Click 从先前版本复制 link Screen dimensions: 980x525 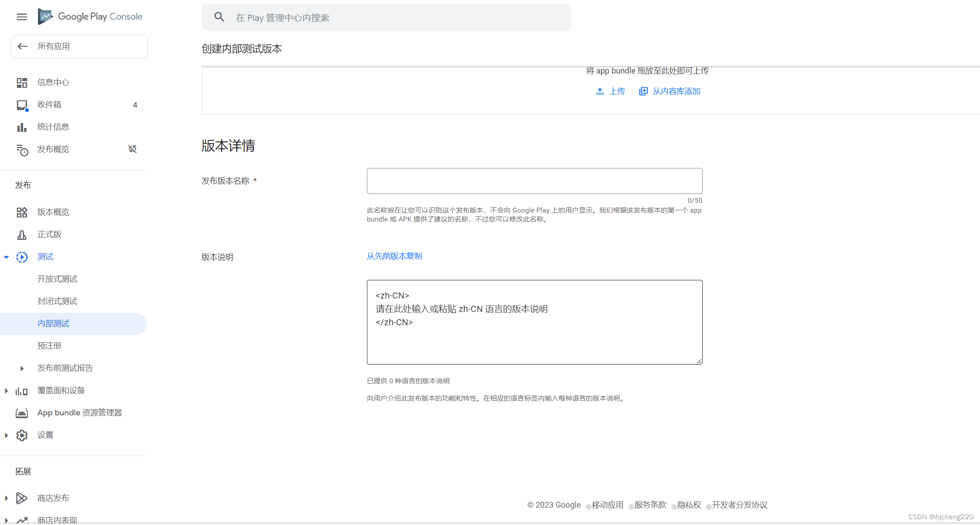tap(395, 256)
